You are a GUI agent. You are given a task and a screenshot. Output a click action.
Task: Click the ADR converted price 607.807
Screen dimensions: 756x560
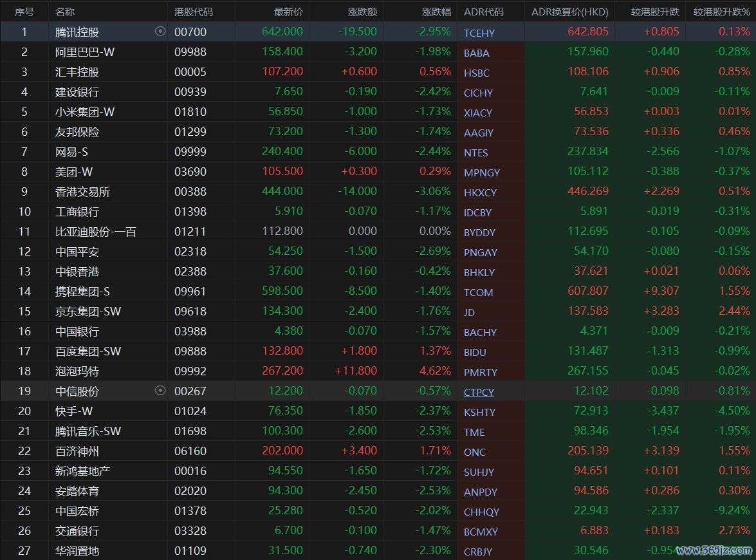pos(588,291)
